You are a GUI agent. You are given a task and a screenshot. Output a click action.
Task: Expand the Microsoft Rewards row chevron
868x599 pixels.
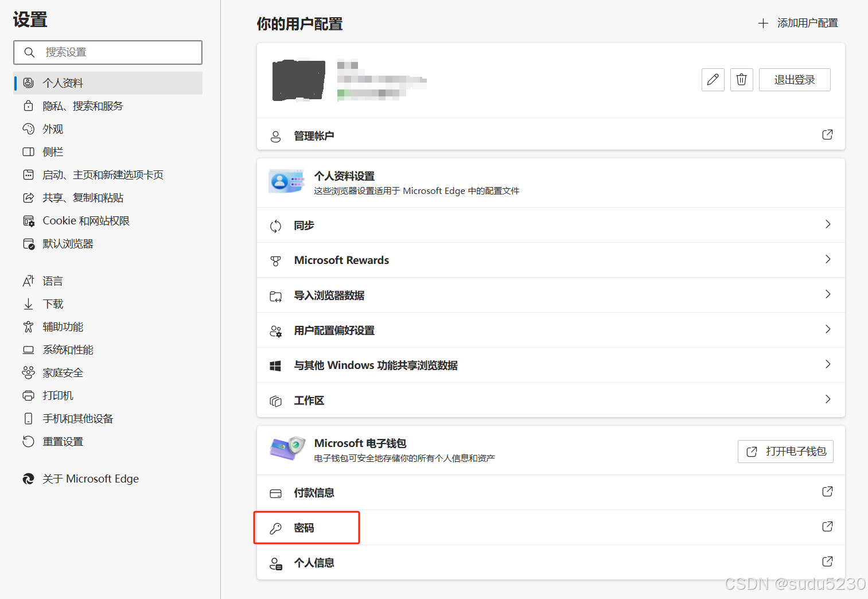pos(828,259)
